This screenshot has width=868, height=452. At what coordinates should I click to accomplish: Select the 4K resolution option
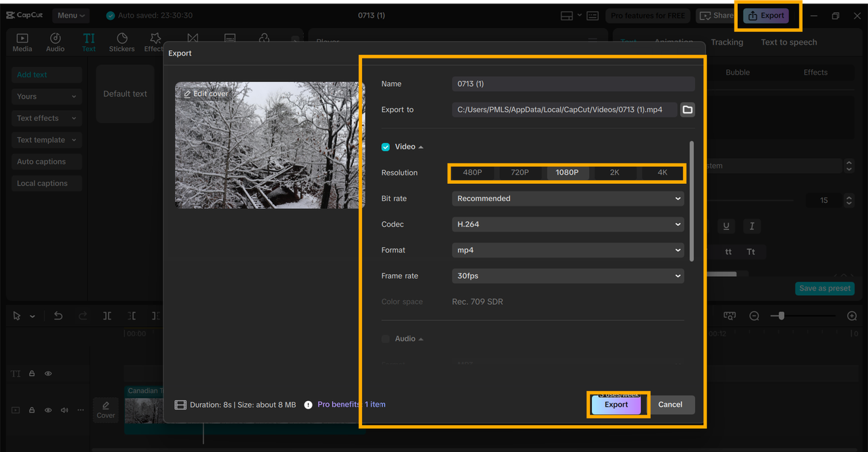(x=663, y=172)
